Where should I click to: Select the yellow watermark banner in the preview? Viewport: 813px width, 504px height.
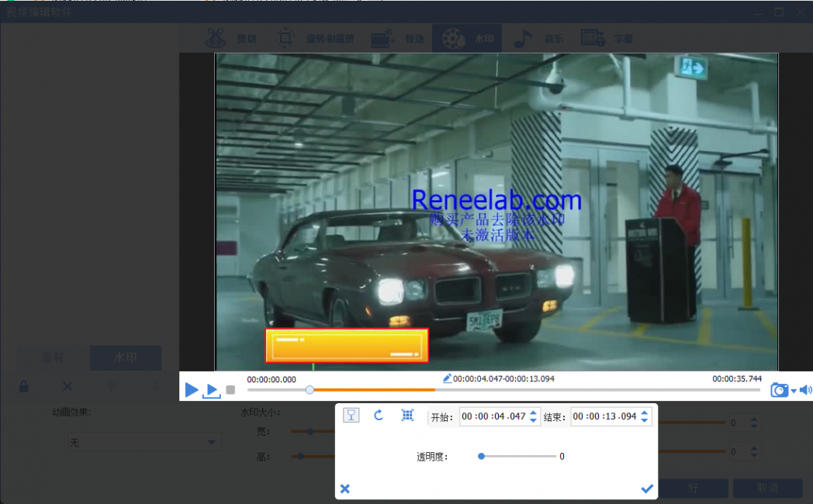[x=347, y=346]
